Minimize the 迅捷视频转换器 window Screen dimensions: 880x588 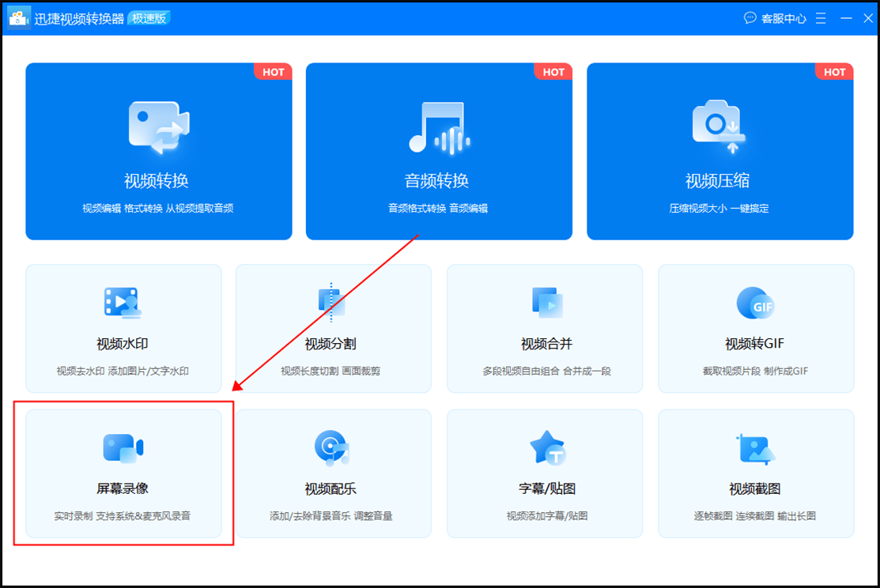pyautogui.click(x=846, y=18)
